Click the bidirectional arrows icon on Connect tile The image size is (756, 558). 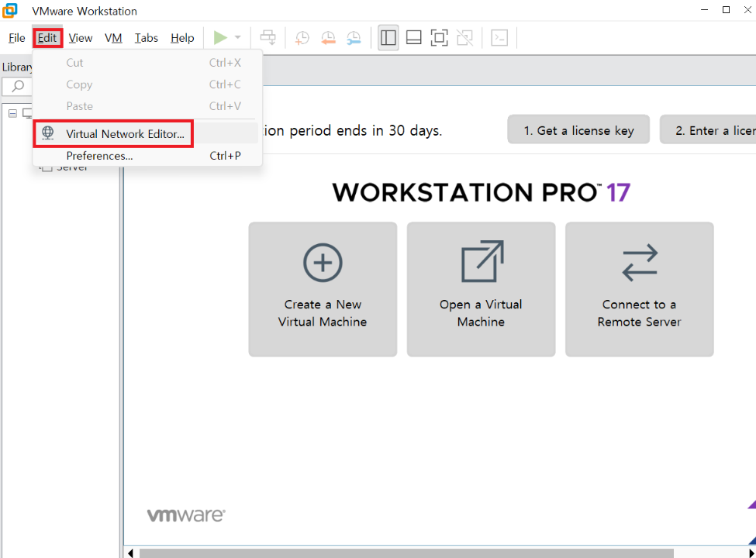(640, 263)
